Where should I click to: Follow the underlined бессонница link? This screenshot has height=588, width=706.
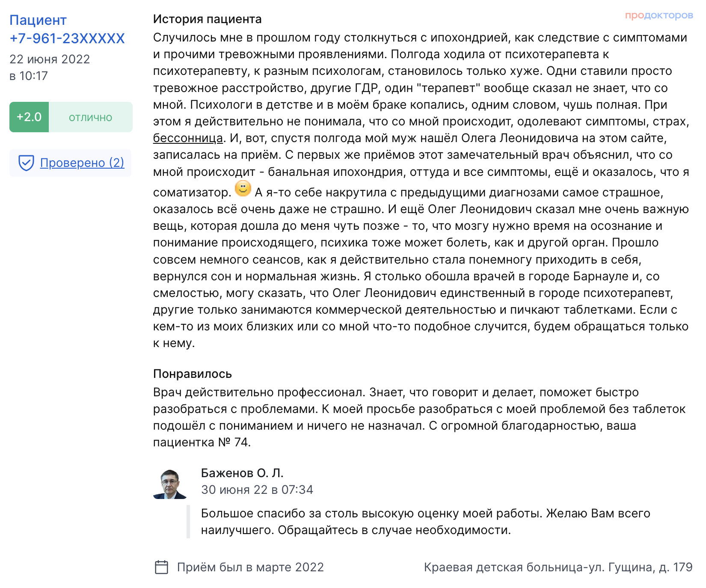(188, 138)
